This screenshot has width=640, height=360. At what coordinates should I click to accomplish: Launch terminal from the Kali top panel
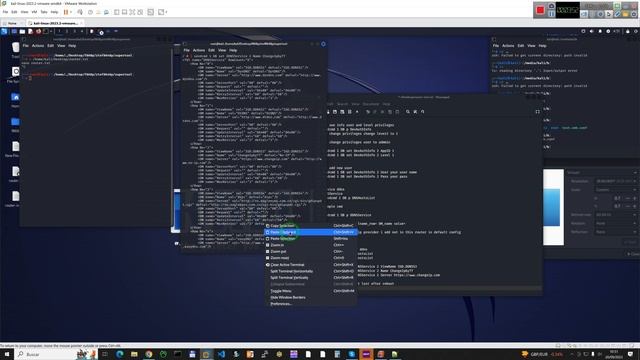46,31
